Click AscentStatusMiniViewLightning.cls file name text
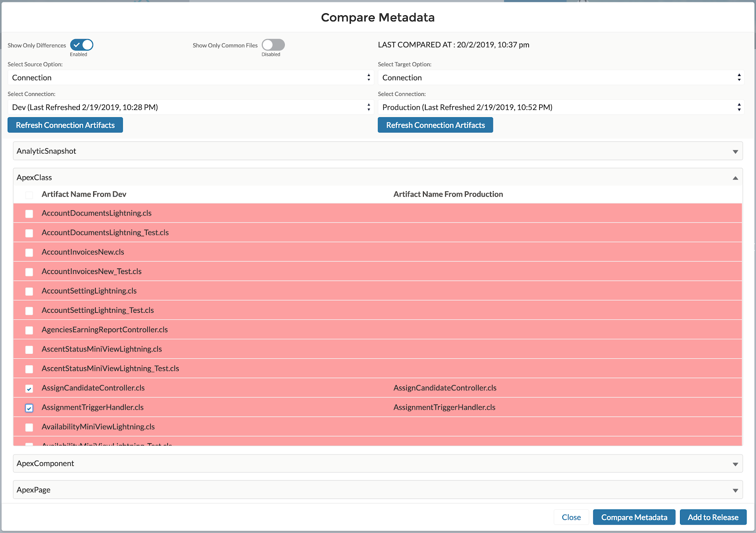The width and height of the screenshot is (756, 533). 102,349
